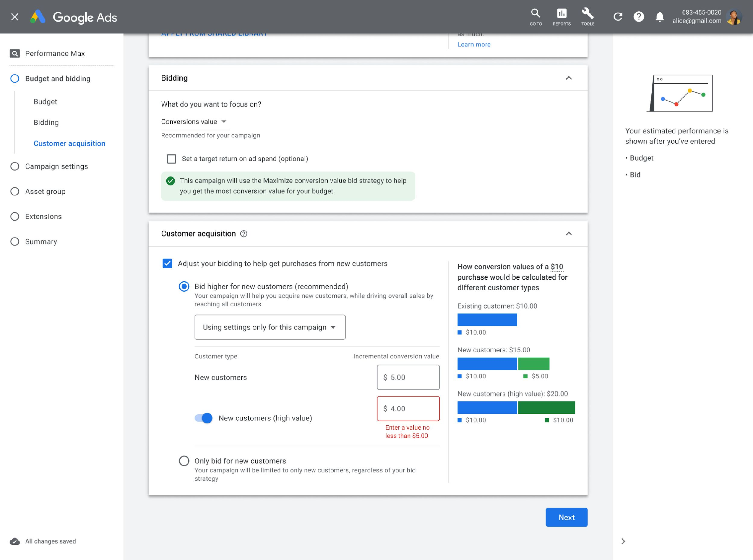753x560 pixels.
Task: Click the underlined $10 purchase value
Action: click(x=557, y=267)
